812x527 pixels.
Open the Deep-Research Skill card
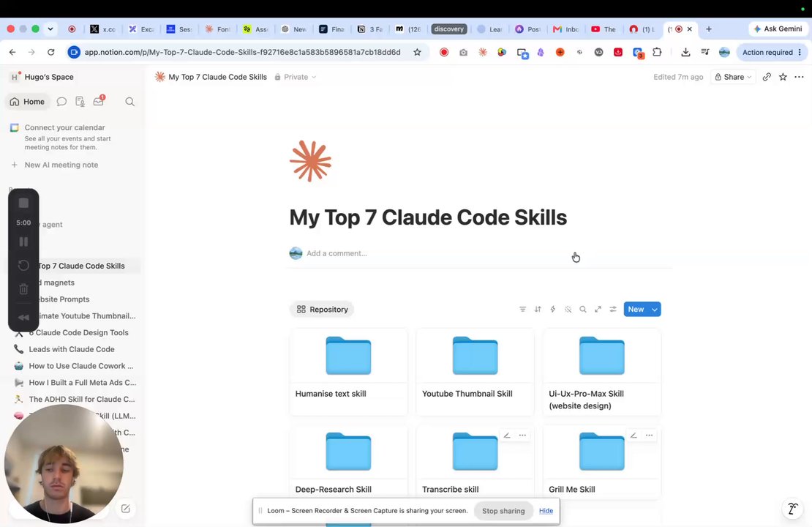[348, 462]
